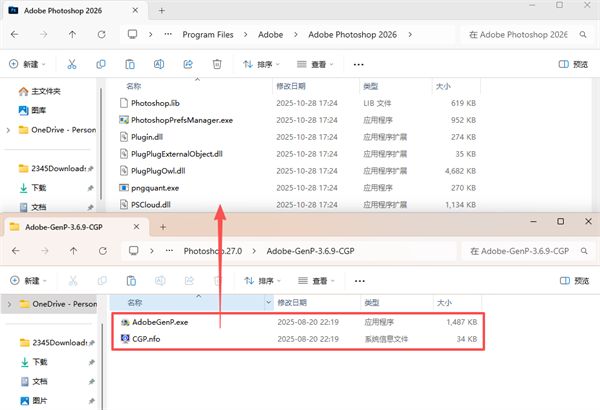Click the search box in Adobe Photoshop 2026 window
The height and width of the screenshot is (410, 600).
[527, 34]
